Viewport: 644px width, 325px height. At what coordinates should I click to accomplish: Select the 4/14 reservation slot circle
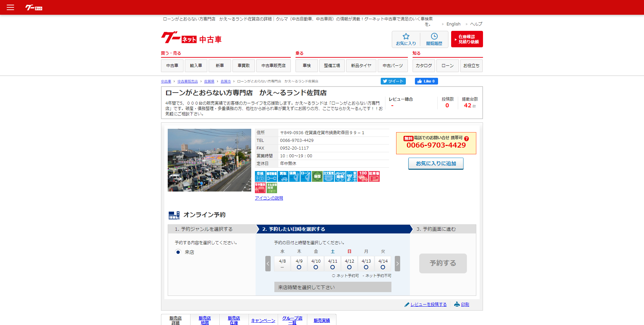click(383, 267)
